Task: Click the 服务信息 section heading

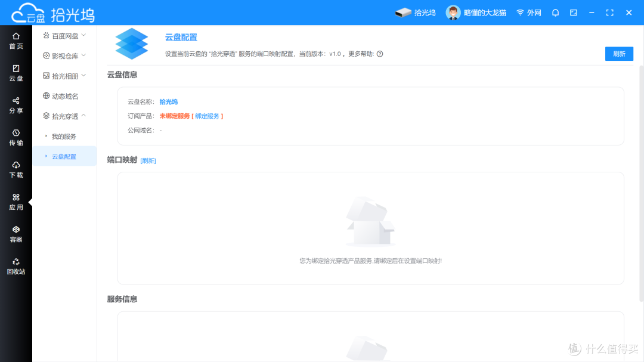Action: (122, 299)
